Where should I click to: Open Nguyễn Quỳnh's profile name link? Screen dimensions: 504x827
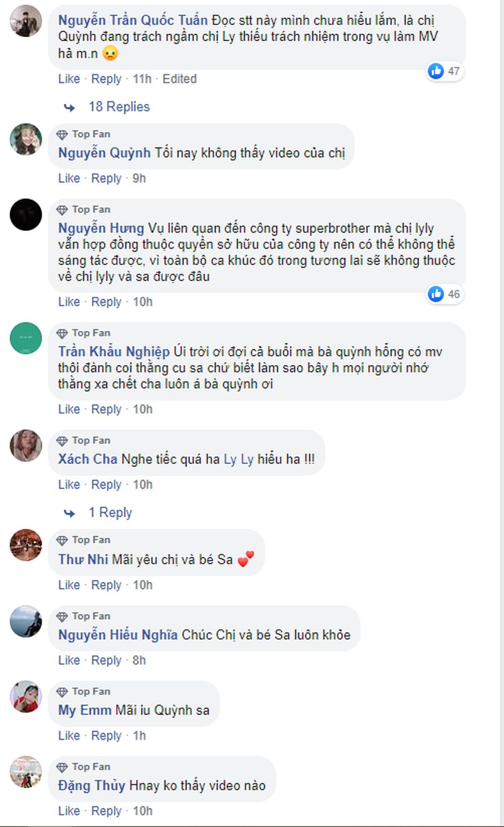coord(104,153)
